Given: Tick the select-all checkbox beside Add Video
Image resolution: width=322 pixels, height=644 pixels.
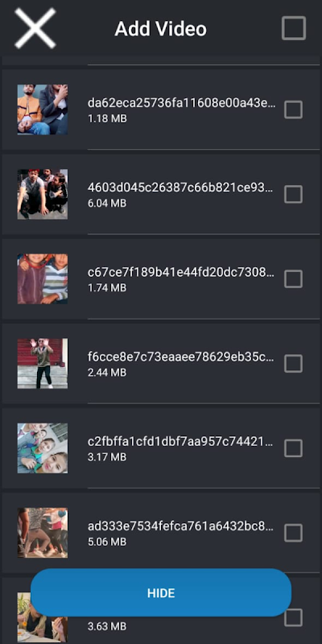Looking at the screenshot, I should pos(294,28).
